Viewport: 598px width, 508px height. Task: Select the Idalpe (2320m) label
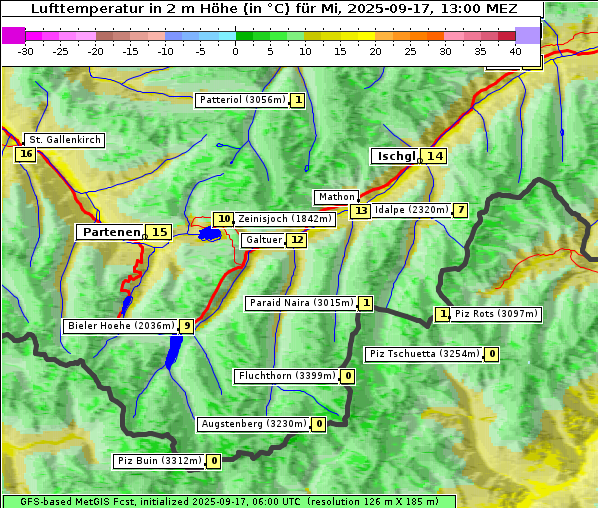point(412,210)
